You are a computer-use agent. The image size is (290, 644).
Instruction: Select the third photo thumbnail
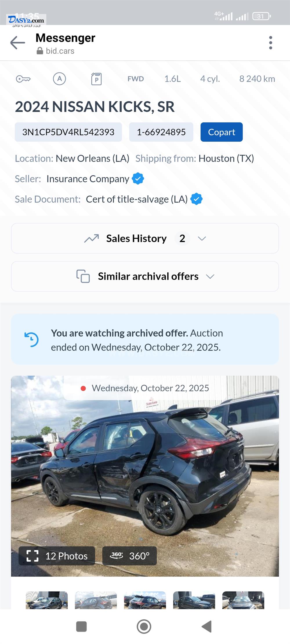(x=145, y=600)
